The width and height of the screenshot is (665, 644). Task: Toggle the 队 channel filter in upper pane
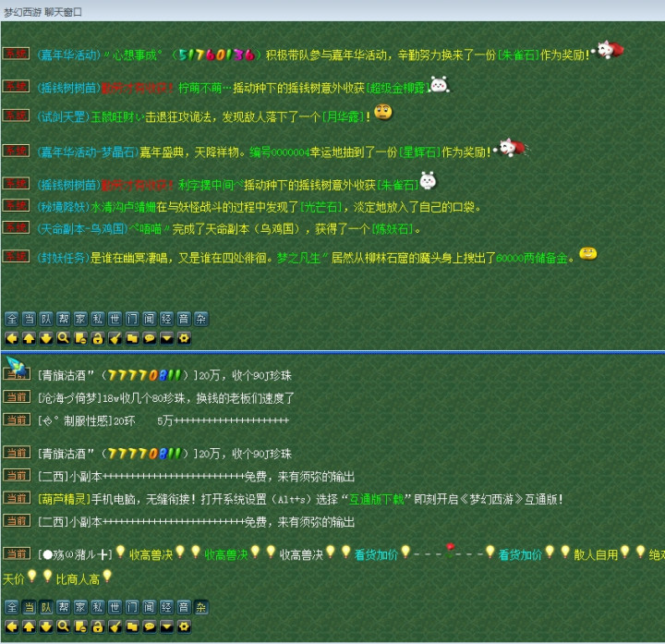coord(46,319)
